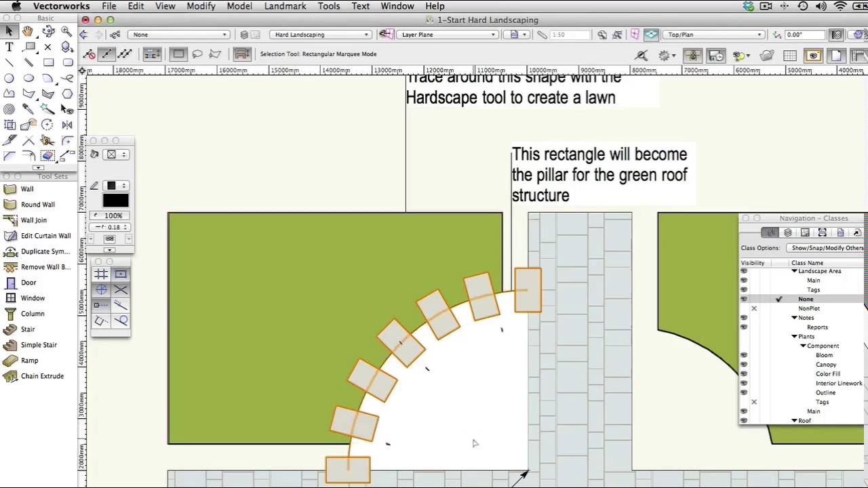Collapse the Component class group
The width and height of the screenshot is (868, 488).
(803, 346)
